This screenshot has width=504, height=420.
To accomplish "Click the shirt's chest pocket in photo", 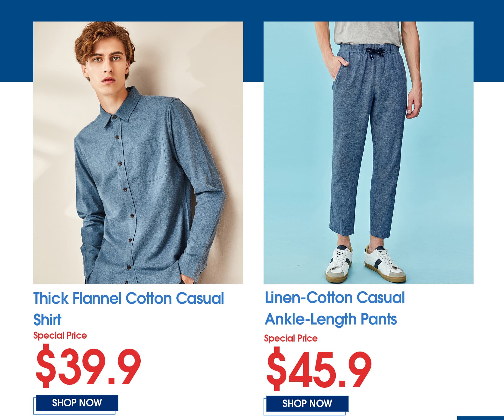I will pyautogui.click(x=150, y=160).
